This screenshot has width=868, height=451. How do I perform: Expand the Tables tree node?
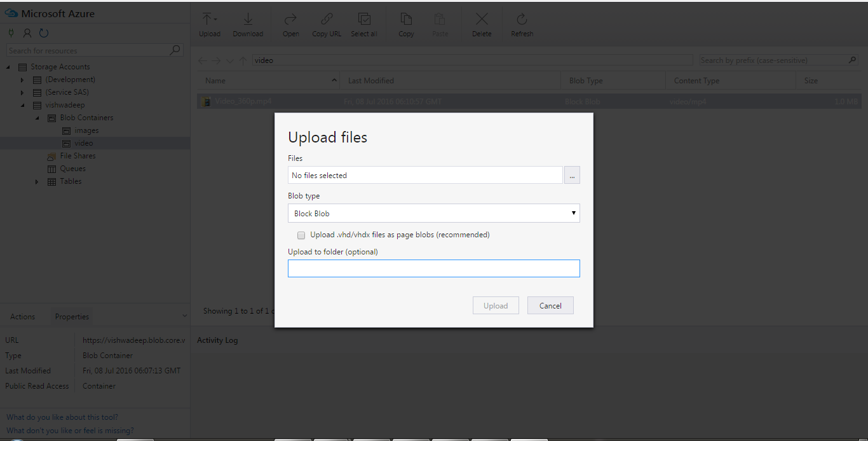point(37,182)
